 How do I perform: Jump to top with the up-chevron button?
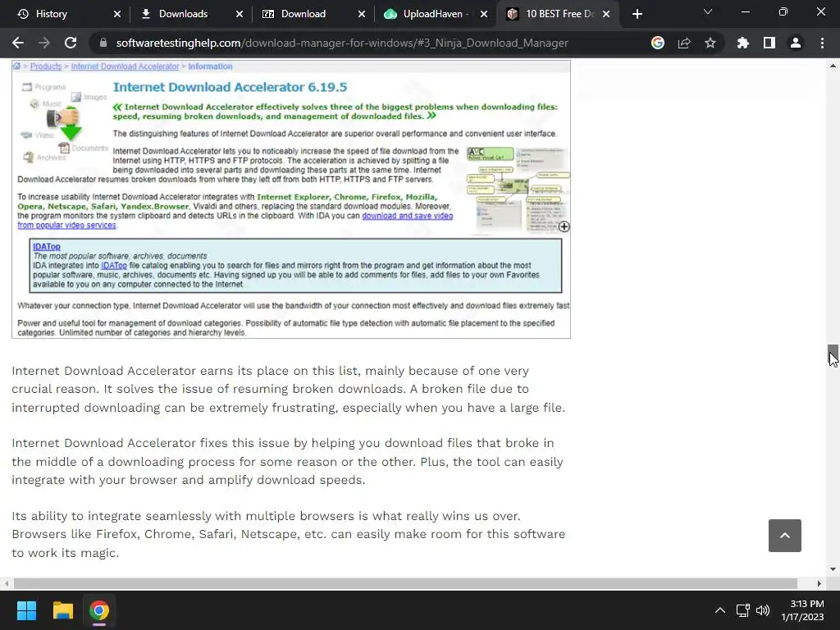pyautogui.click(x=784, y=535)
